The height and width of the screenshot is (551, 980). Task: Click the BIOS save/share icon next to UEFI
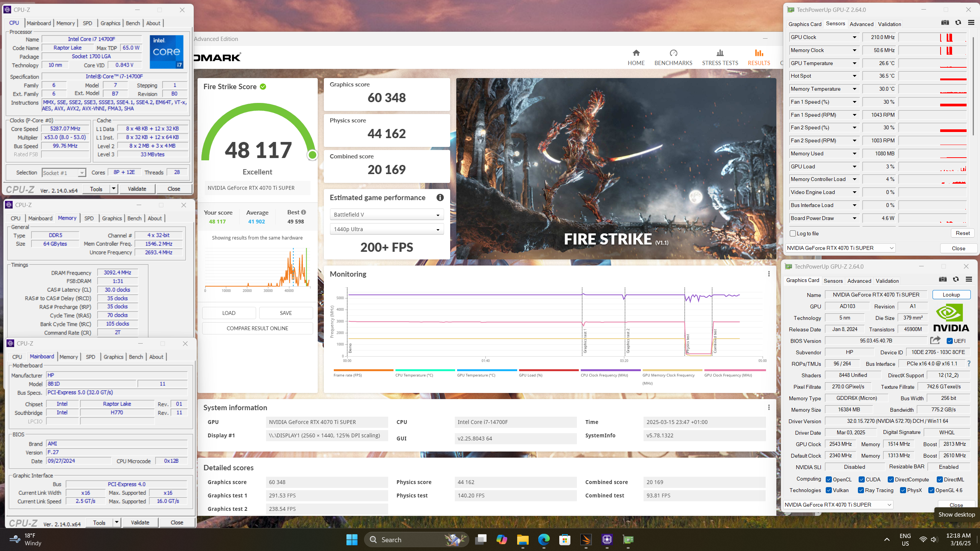(935, 340)
